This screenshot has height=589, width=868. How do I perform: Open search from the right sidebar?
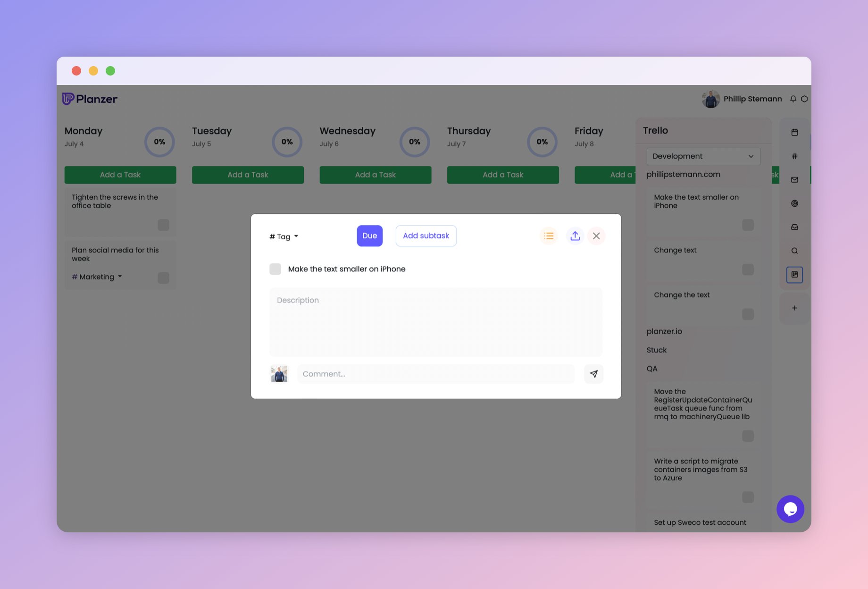(795, 251)
